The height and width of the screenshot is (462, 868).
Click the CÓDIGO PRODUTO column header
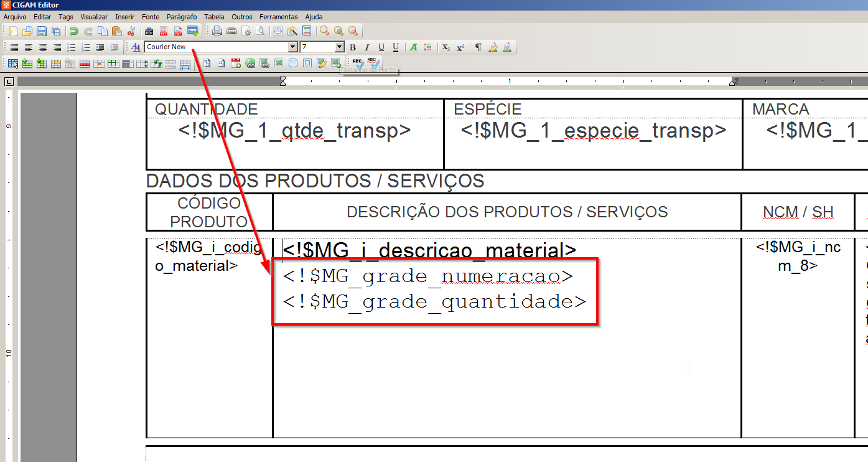[209, 212]
